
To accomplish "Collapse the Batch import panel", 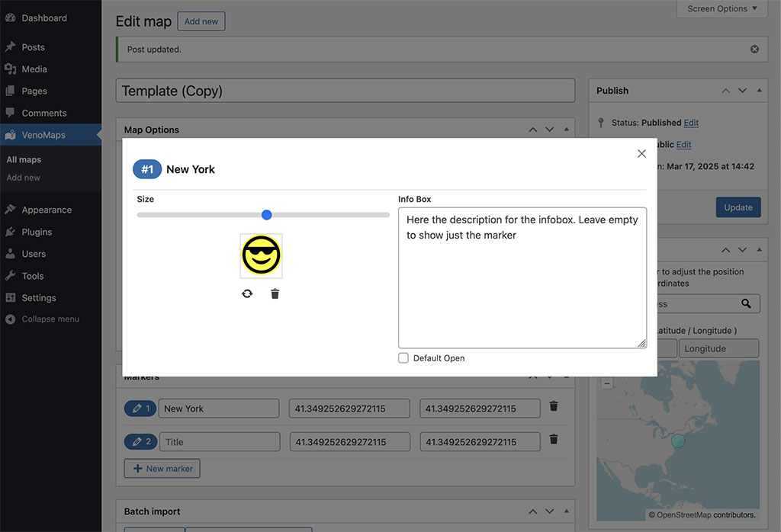I will coord(567,511).
